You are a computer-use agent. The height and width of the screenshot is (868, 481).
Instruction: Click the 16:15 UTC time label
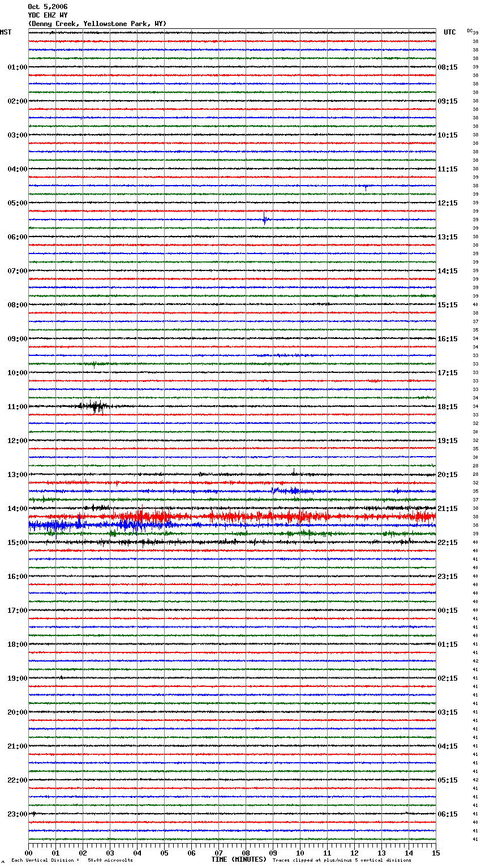(448, 339)
